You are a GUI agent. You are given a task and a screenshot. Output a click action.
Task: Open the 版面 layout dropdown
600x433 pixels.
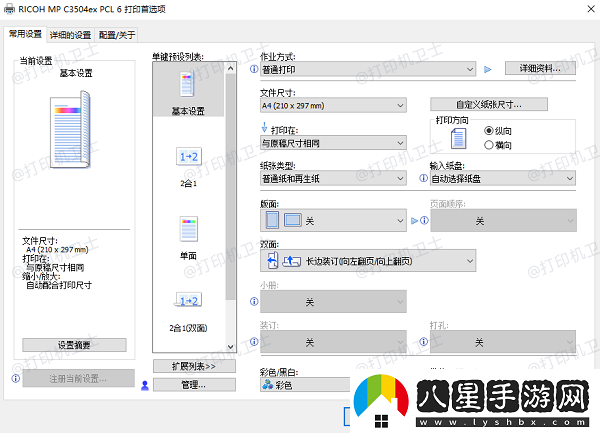click(x=333, y=220)
